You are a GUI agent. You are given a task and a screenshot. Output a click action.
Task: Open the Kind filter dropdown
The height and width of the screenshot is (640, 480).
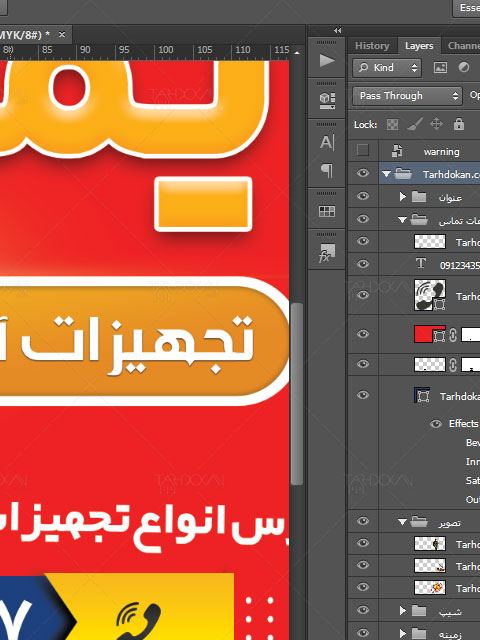[x=387, y=68]
